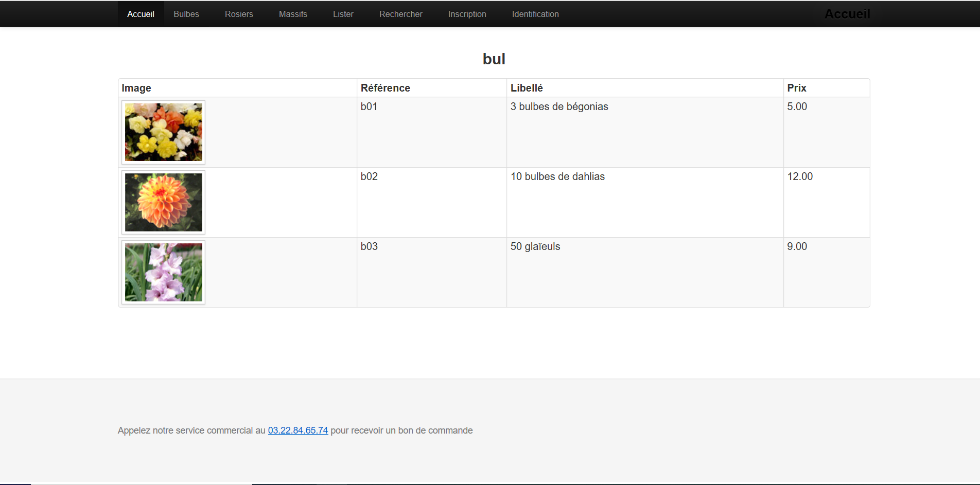Screen dimensions: 980x485
Task: Go to the Inscription page
Action: click(x=467, y=14)
